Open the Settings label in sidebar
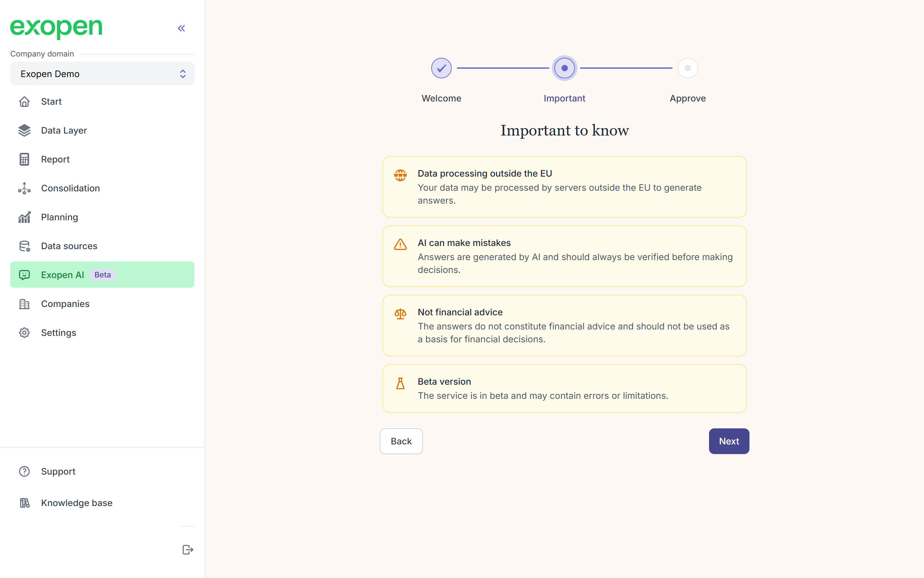924x578 pixels. click(x=58, y=333)
